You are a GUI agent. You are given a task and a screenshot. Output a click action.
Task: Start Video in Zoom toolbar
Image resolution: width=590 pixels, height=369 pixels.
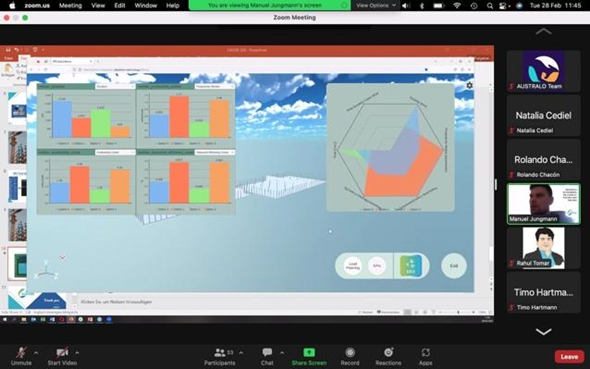pos(62,356)
